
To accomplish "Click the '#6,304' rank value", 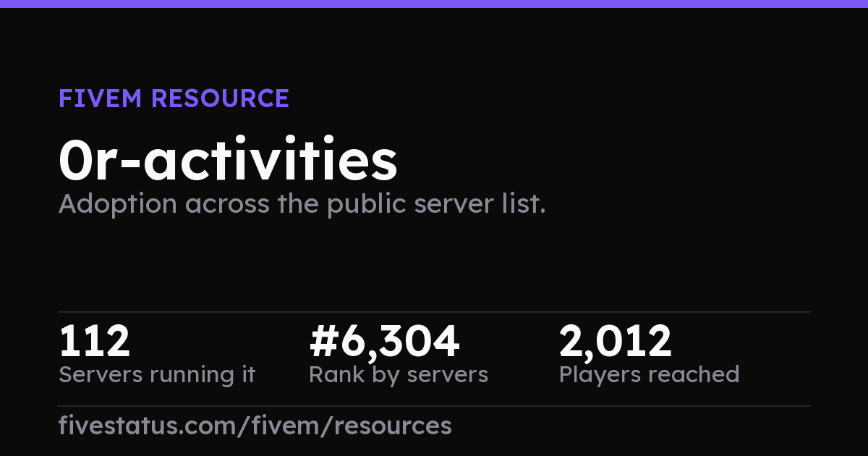I will pos(384,342).
